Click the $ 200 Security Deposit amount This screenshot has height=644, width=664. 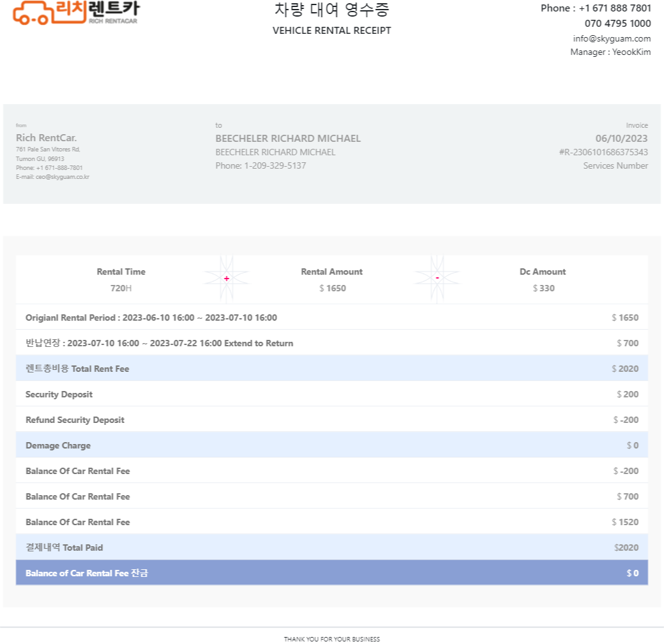click(627, 394)
